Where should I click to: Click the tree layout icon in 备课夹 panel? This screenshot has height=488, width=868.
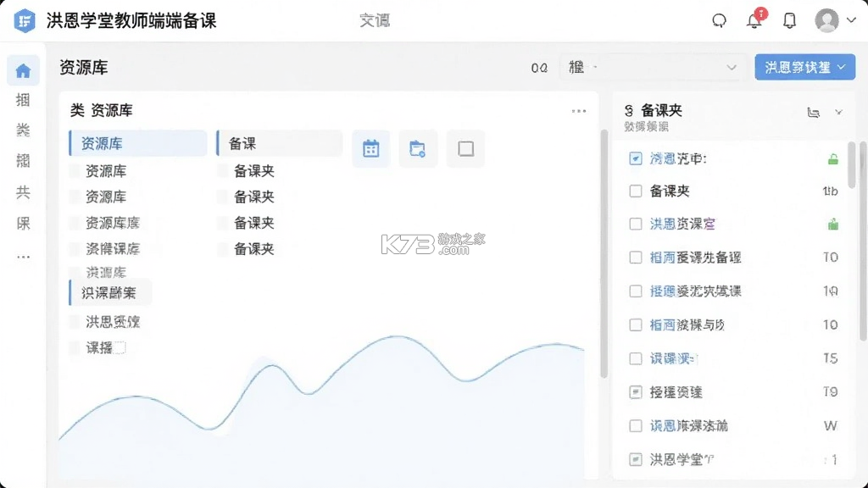813,113
